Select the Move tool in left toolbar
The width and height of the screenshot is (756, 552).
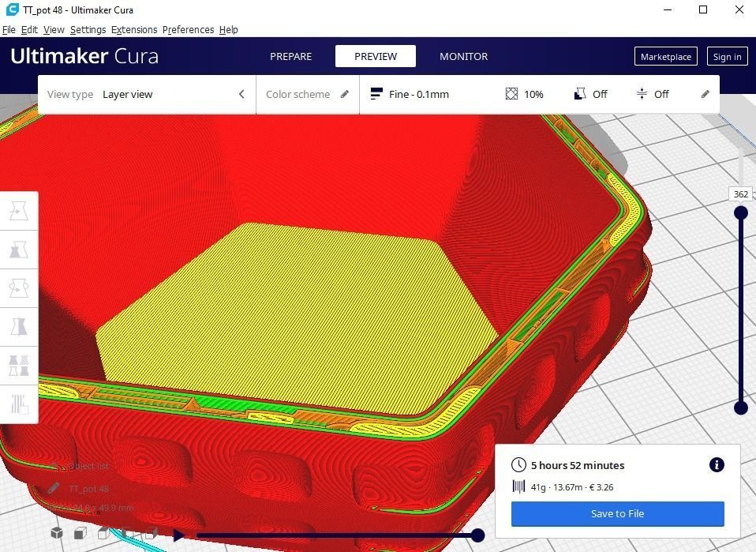point(19,211)
